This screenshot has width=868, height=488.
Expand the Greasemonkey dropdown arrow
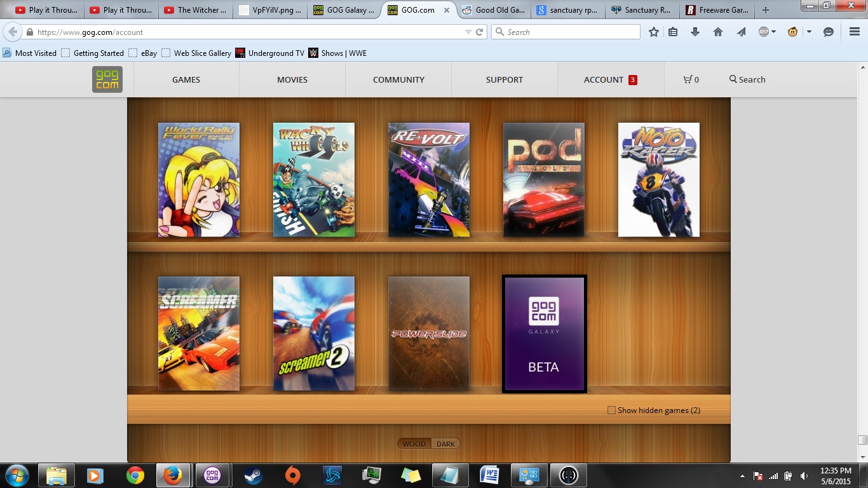coord(809,32)
